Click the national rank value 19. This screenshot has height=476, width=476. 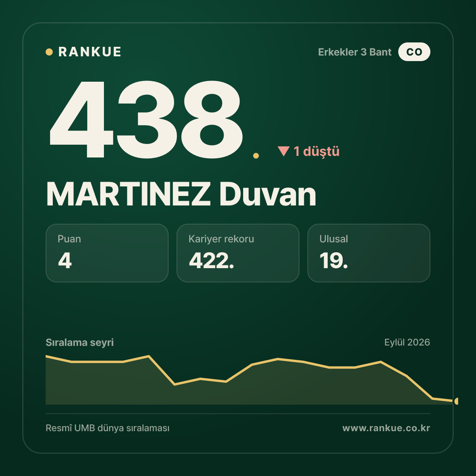[x=334, y=261]
